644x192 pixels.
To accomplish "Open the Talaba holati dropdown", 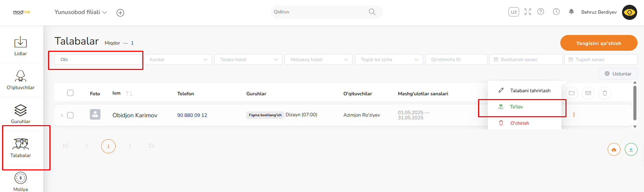I will [248, 59].
